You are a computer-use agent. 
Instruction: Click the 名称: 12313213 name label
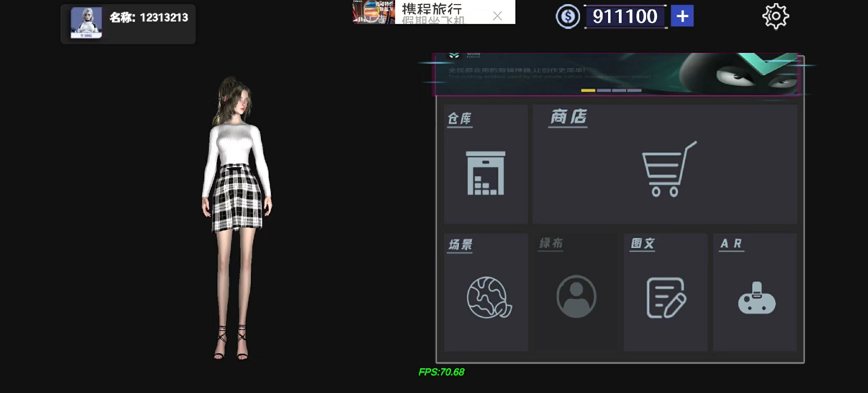point(149,18)
